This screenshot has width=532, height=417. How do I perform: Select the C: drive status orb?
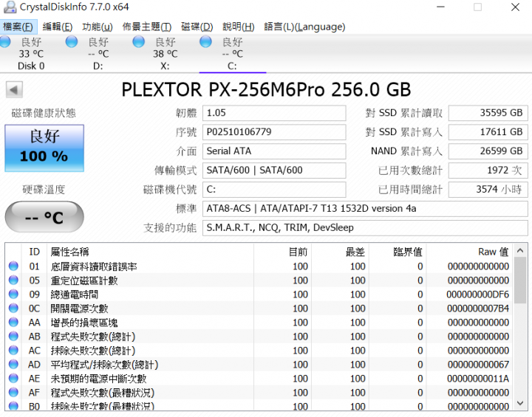click(205, 41)
